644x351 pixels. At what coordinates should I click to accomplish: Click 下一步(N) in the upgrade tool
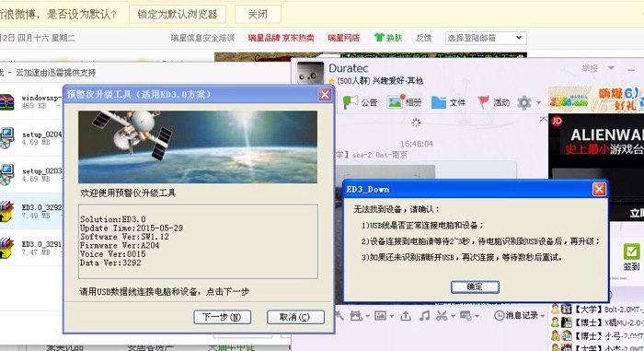pos(222,317)
